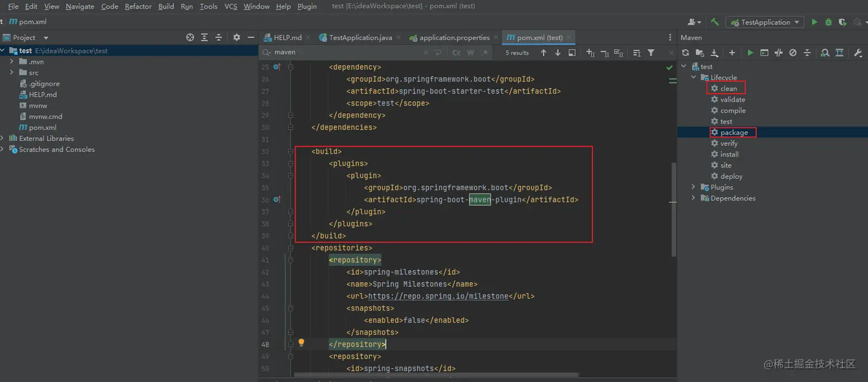Click the search field containing maven
The width and height of the screenshot is (868, 382).
[344, 52]
